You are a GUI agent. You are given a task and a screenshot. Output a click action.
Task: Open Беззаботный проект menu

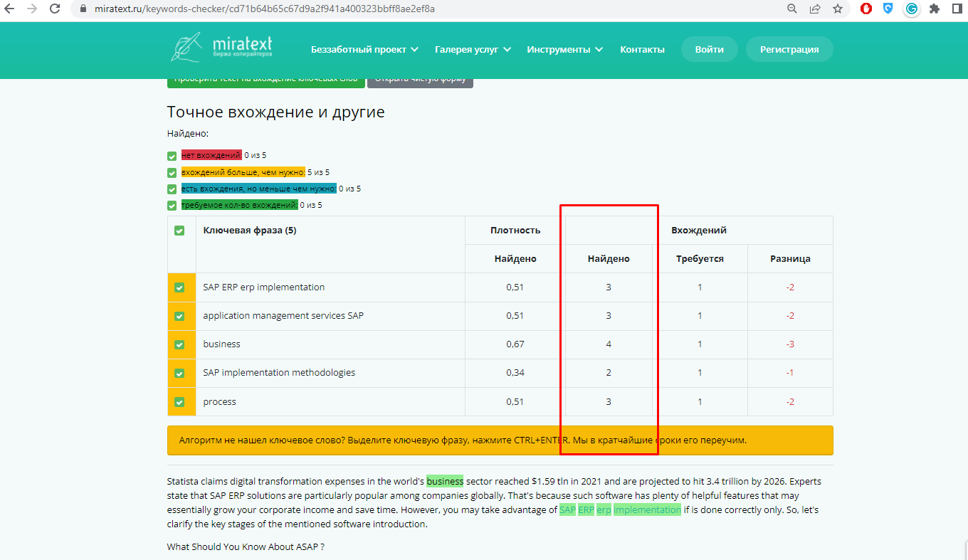coord(364,49)
